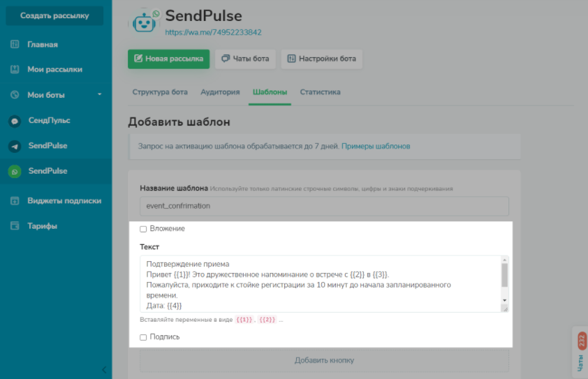Click the Мои боты clock icon
588x379 pixels.
pyautogui.click(x=14, y=95)
